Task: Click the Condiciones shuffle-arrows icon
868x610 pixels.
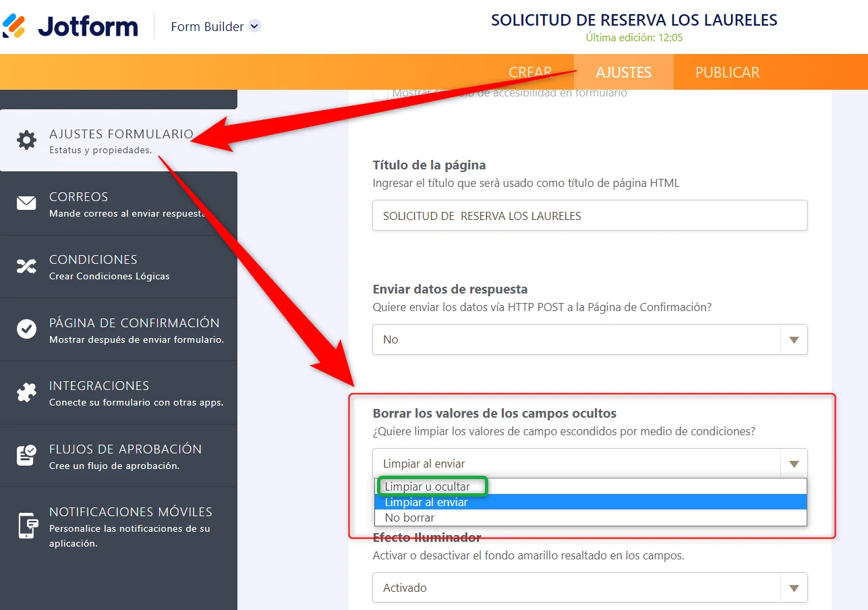Action: [26, 266]
